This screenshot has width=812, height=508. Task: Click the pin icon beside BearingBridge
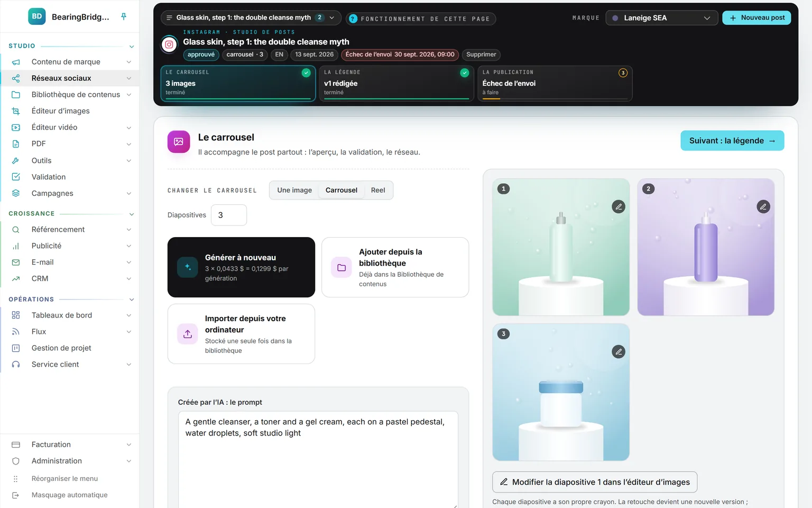[124, 16]
